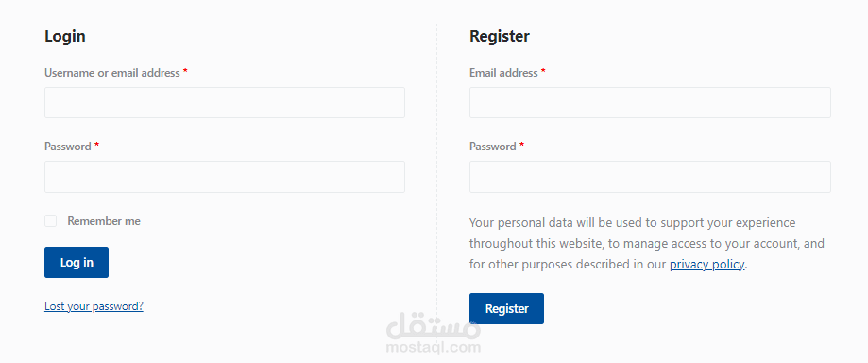Open the Lost your password link
The width and height of the screenshot is (868, 363).
(94, 306)
